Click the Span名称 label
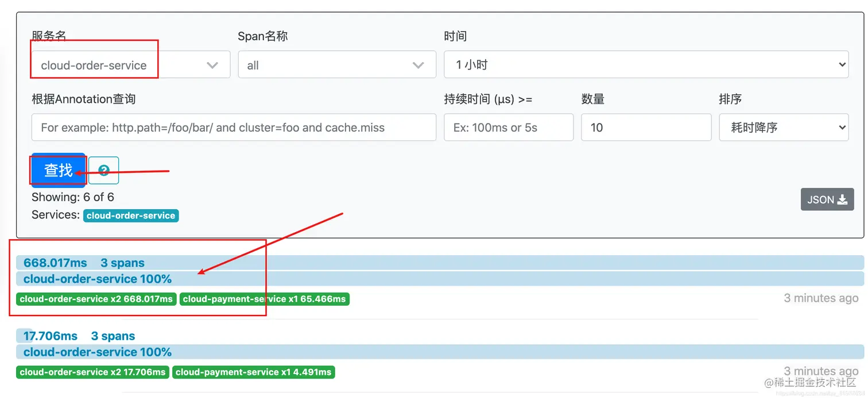868x400 pixels. pos(263,36)
